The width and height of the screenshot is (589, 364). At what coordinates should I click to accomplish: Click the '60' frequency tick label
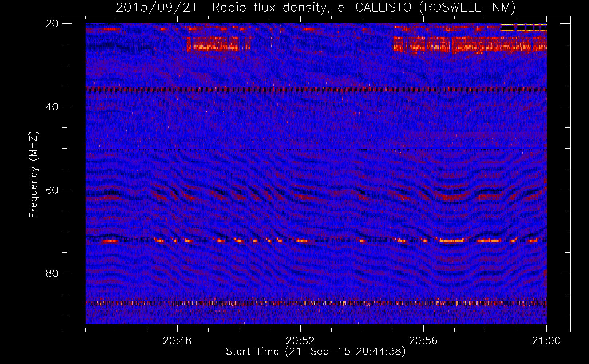pyautogui.click(x=52, y=190)
